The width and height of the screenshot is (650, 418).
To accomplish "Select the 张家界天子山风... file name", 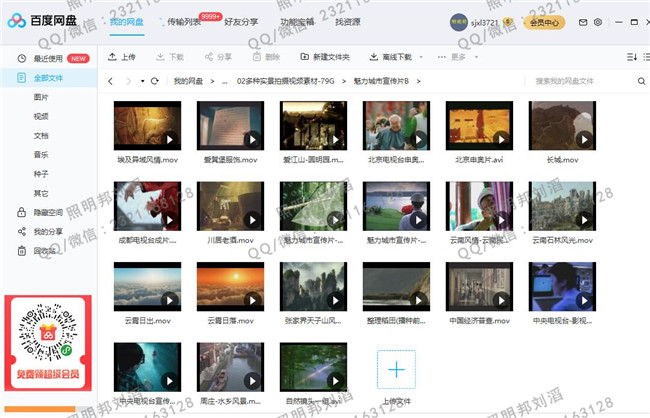I will pos(313,321).
